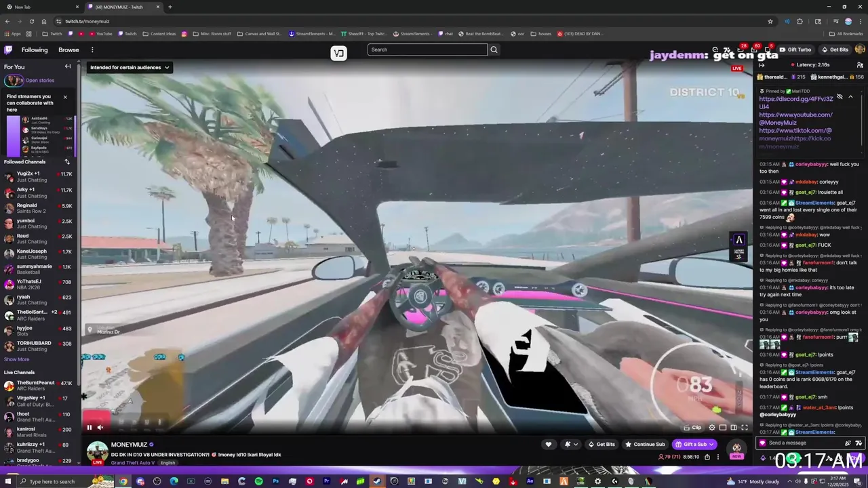
Task: Open Prime loot icon with 28 badge
Action: (741, 49)
